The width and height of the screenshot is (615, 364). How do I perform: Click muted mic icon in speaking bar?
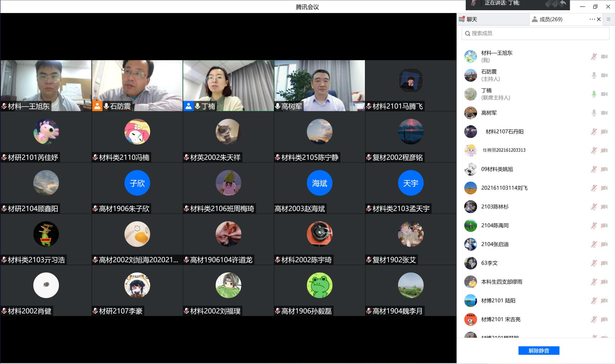coord(474,3)
